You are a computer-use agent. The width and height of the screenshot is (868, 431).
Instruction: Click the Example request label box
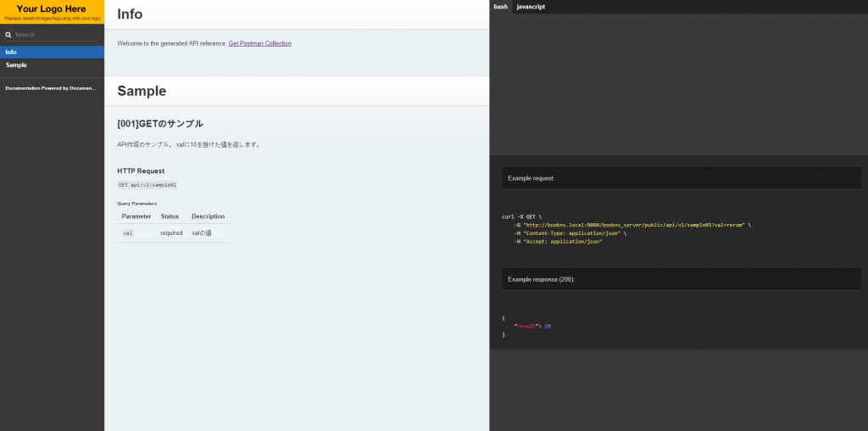pos(681,178)
